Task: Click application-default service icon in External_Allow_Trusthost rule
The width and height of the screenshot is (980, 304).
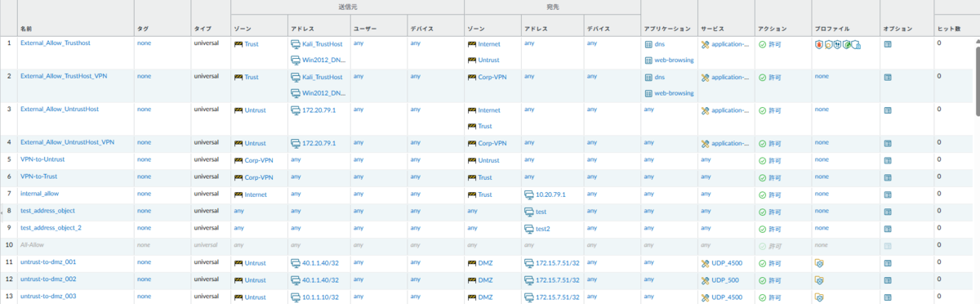Action: (705, 44)
